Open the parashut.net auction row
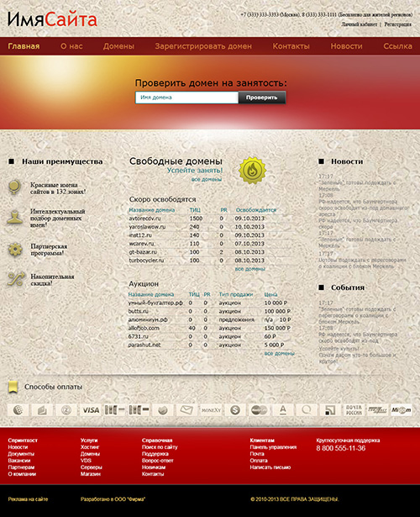This screenshot has width=420, height=517. click(209, 345)
